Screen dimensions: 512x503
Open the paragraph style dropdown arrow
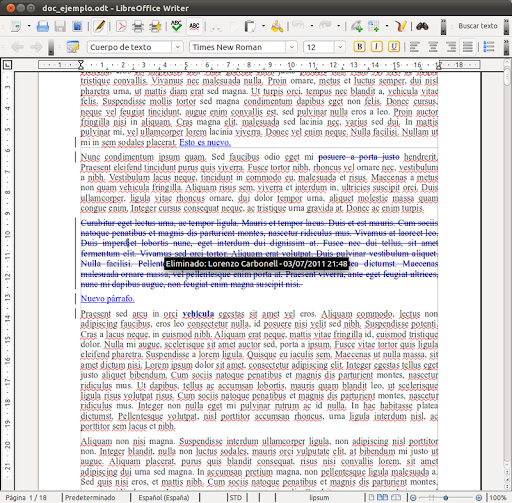178,47
